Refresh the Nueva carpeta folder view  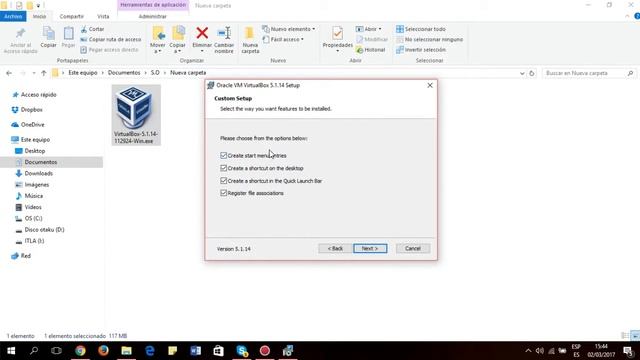coord(532,73)
